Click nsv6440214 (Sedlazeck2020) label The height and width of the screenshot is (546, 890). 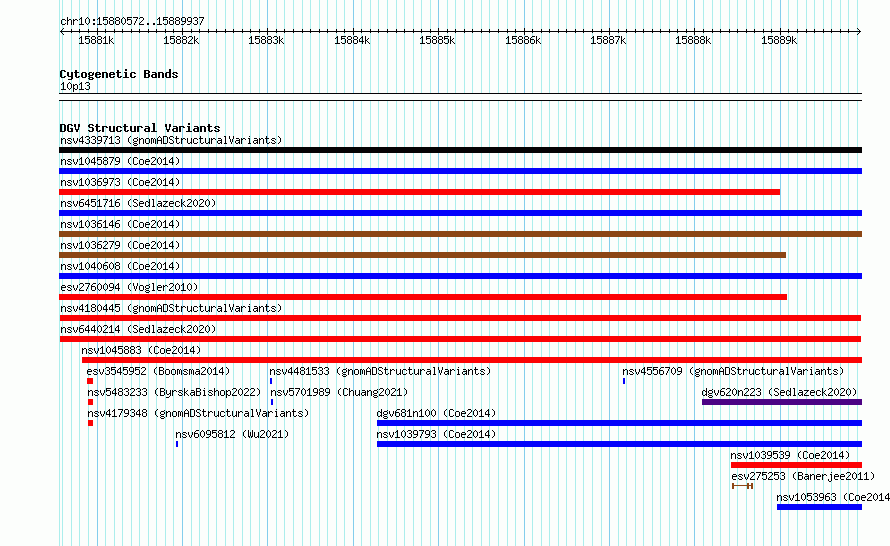pyautogui.click(x=138, y=329)
